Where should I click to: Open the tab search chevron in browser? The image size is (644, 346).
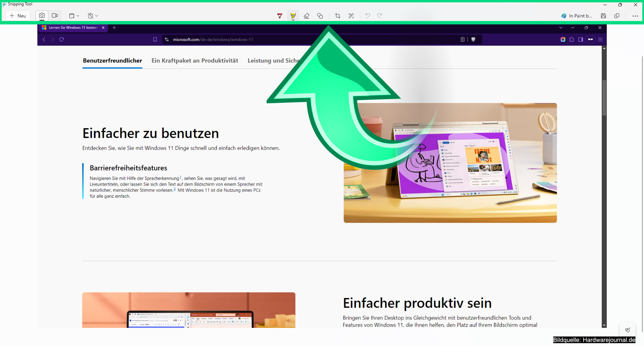560,28
